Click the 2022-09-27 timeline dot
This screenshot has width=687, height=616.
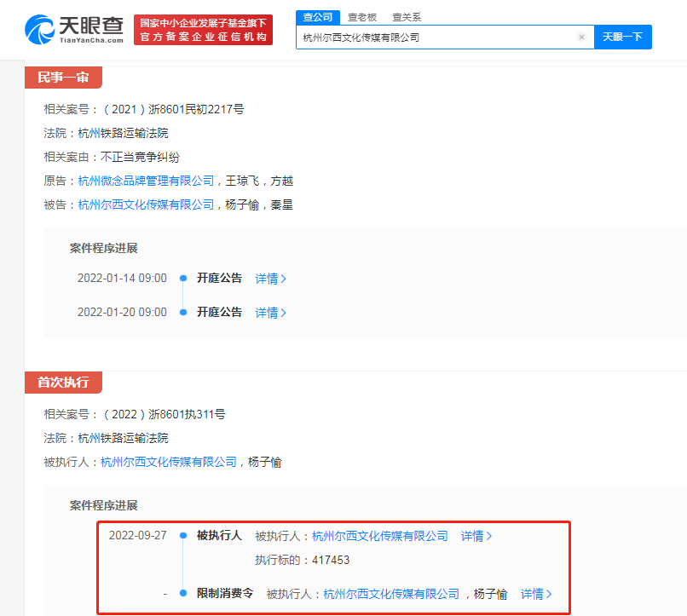183,535
